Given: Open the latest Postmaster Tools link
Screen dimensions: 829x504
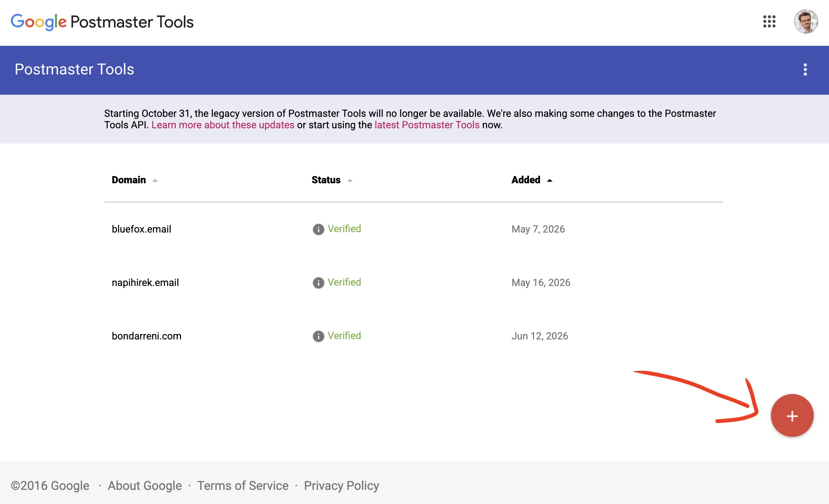Looking at the screenshot, I should [x=427, y=125].
